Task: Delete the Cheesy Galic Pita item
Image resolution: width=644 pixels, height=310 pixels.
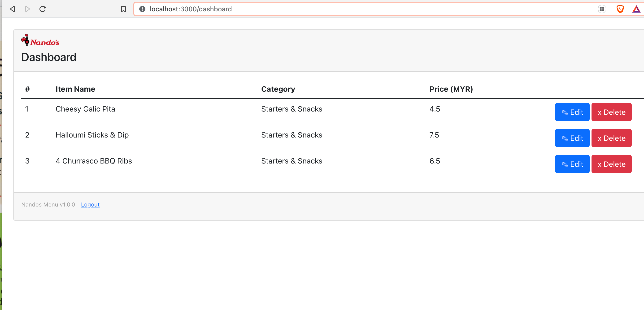Action: [x=611, y=112]
